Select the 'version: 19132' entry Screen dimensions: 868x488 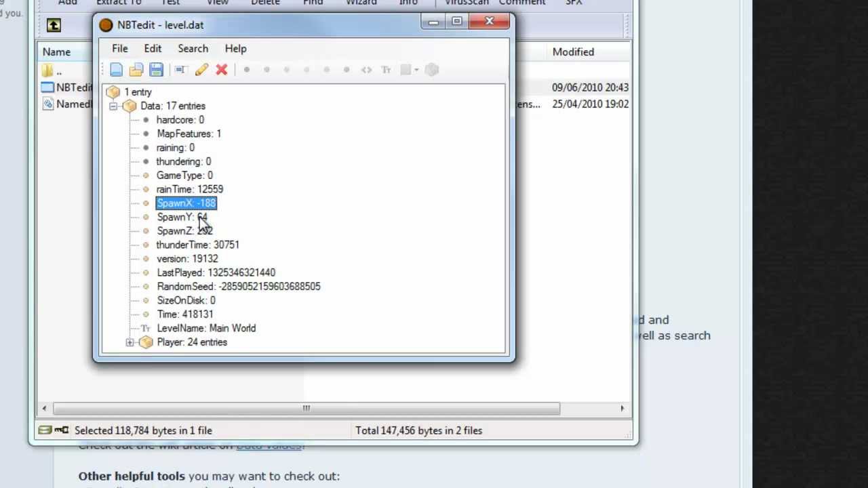pos(187,259)
